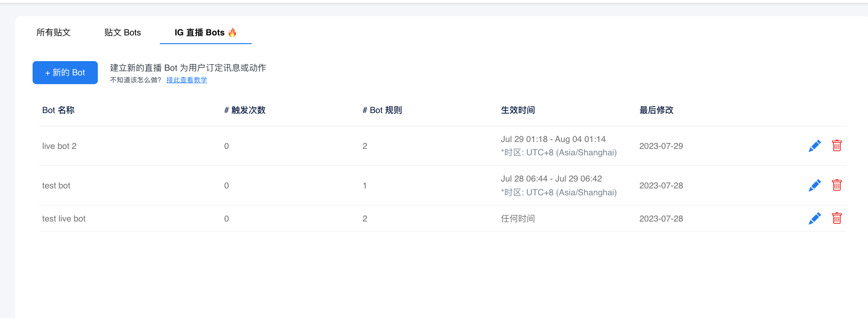
Task: Click the # 触发次数 column header
Action: click(245, 110)
